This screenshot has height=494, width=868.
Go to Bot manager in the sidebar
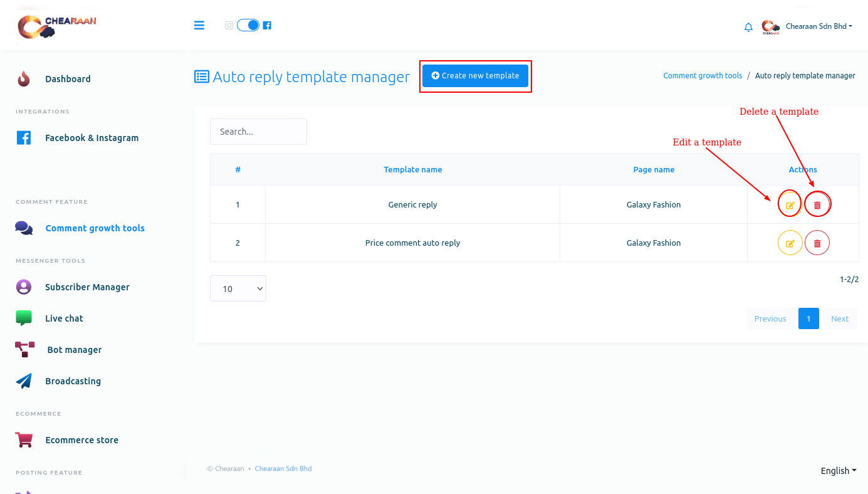(74, 350)
